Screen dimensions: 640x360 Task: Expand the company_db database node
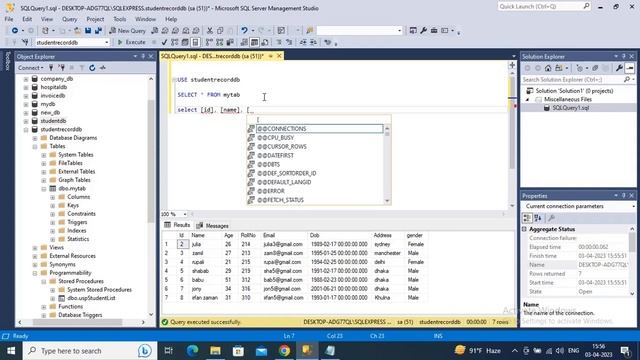[x=26, y=79]
